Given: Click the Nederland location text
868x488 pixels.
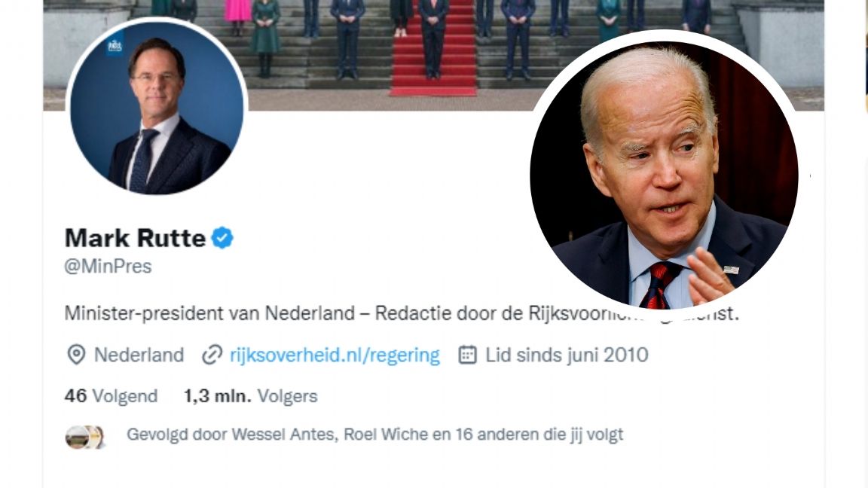Looking at the screenshot, I should click(x=139, y=355).
